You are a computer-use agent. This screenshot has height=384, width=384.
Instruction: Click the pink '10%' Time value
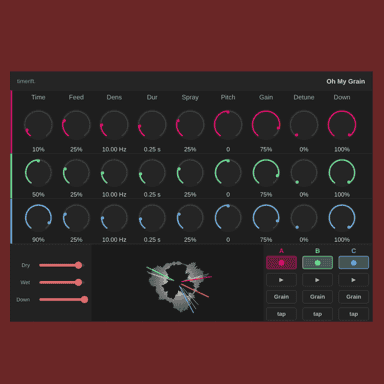[x=38, y=149]
